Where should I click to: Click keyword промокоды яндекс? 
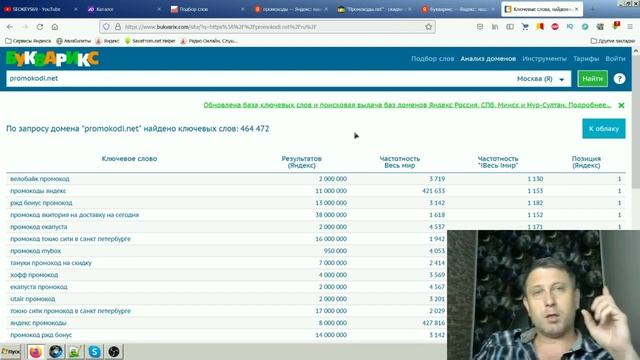point(38,191)
